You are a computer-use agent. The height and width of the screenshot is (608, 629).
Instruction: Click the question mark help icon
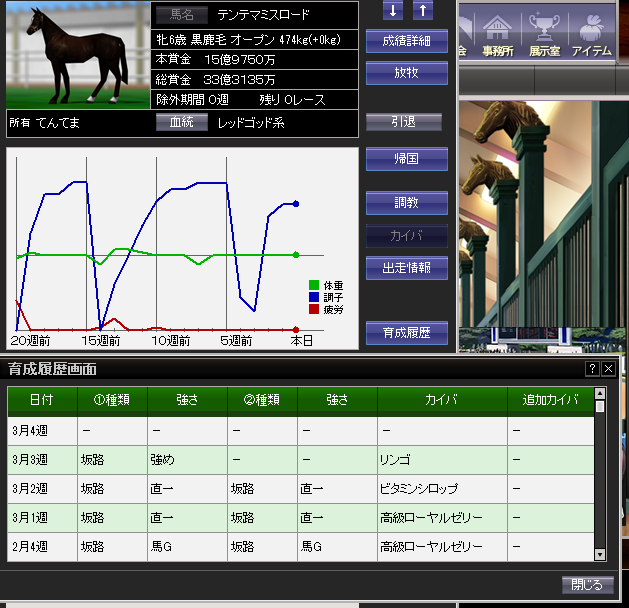click(591, 369)
